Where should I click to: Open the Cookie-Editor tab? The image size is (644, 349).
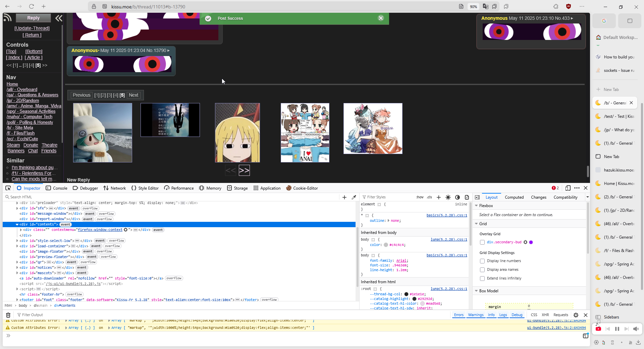tap(302, 188)
